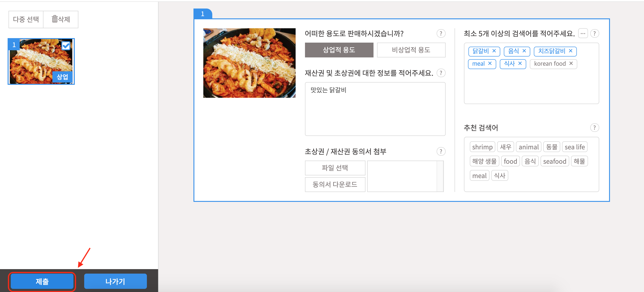
Task: Add the suggested keyword seafood
Action: click(x=554, y=161)
